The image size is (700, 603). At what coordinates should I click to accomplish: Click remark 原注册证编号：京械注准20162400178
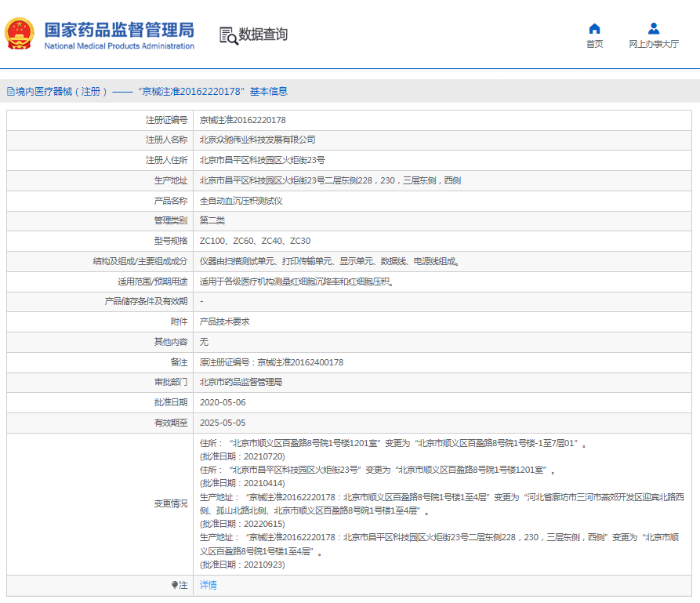click(271, 362)
